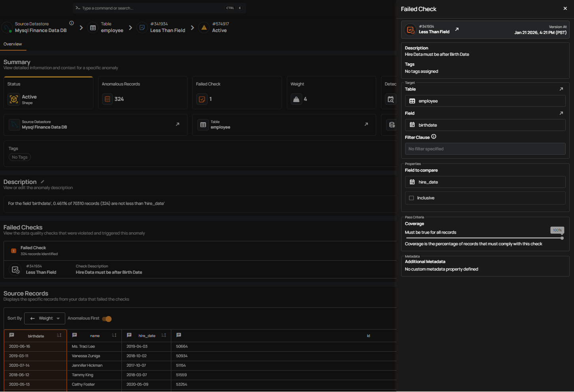Click the id value 51559
The image size is (574, 392).
tap(181, 375)
